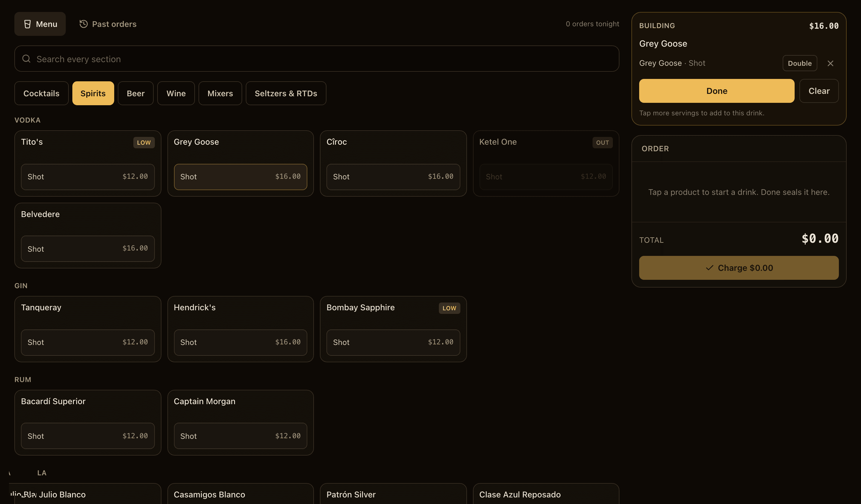Click the Patrón Silver card title

click(x=351, y=494)
